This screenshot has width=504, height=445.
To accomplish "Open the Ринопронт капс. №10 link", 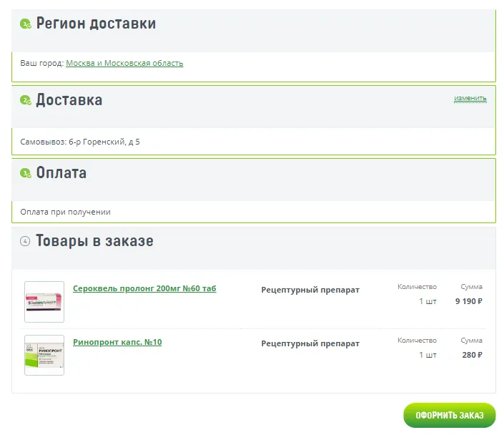I will coord(117,342).
